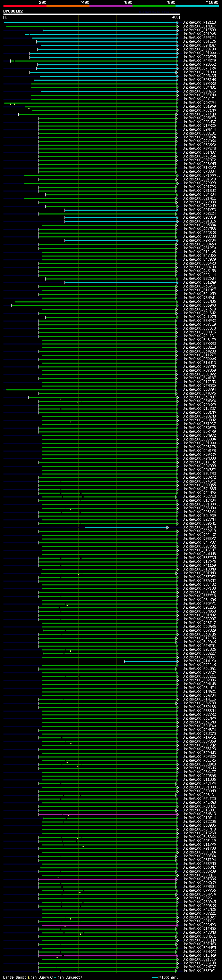Select the UniRef100_Q84NW1 label
Viewport: 222px width, 980px height.
pyautogui.click(x=199, y=88)
